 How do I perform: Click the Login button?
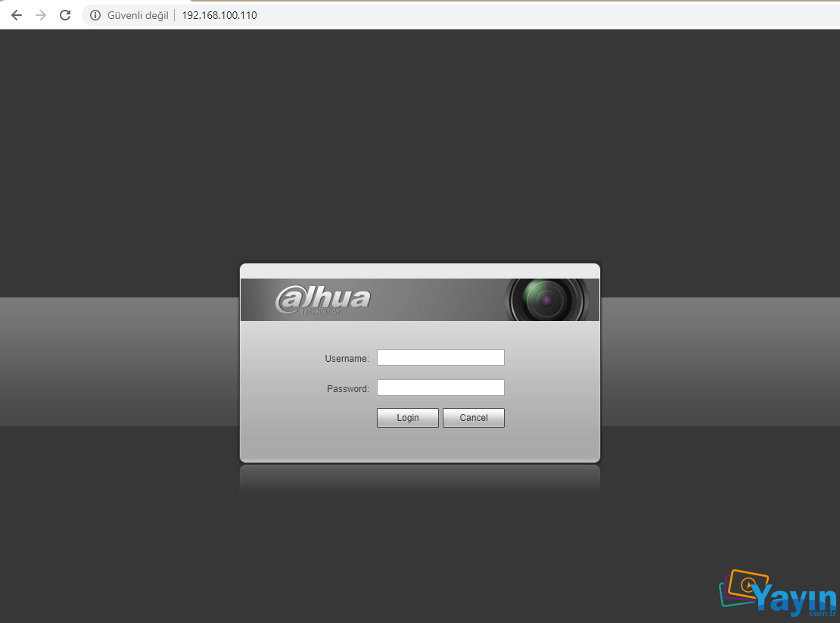point(408,418)
